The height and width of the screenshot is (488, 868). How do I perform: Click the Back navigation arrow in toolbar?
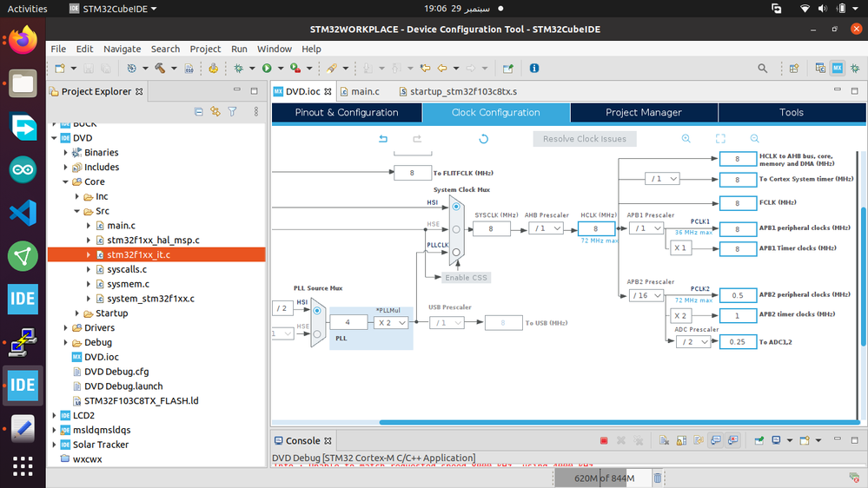coord(442,68)
